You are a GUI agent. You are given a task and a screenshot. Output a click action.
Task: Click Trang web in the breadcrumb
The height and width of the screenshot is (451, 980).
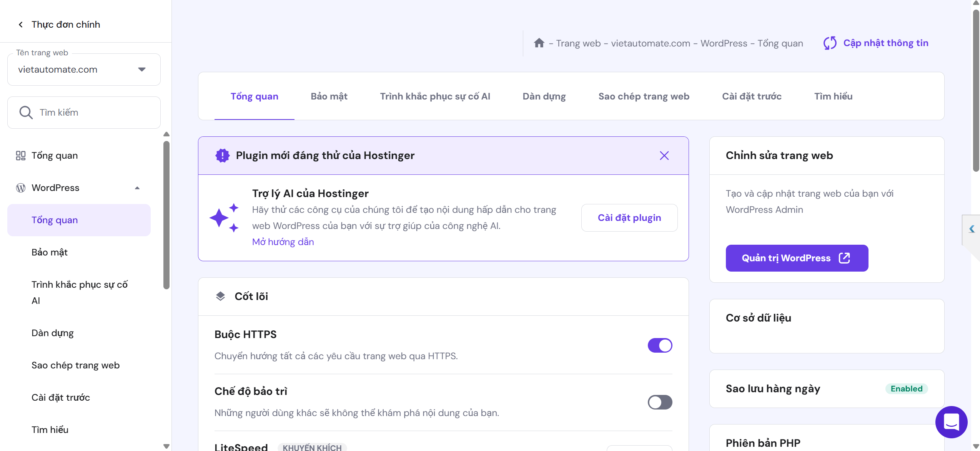pos(578,43)
